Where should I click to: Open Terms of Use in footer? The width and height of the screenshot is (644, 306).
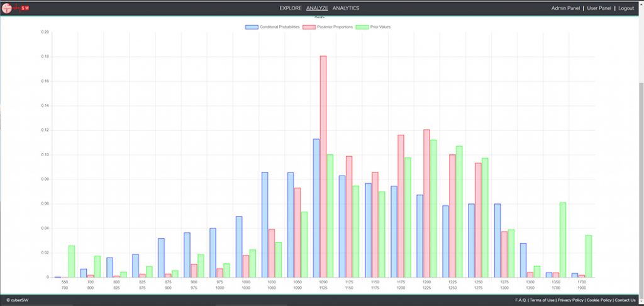[542, 300]
